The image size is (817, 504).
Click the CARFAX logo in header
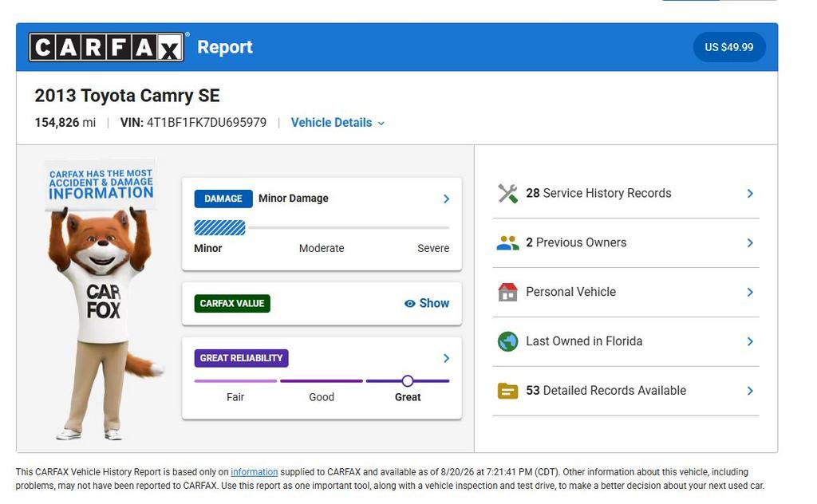pyautogui.click(x=106, y=47)
